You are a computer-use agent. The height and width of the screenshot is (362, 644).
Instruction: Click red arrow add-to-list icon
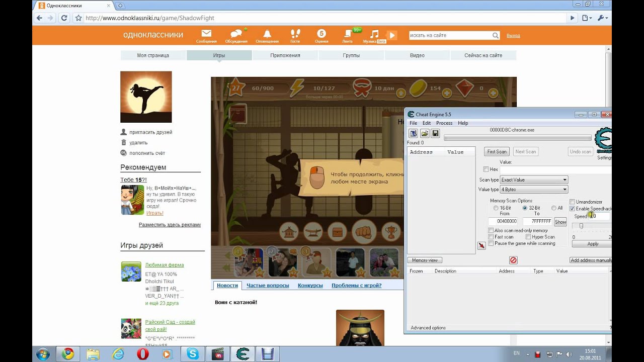tap(481, 245)
